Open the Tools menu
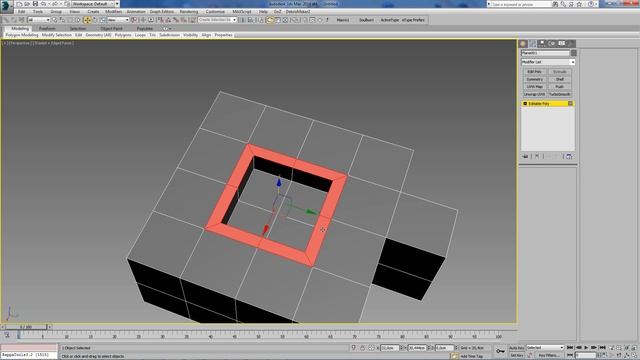 tap(38, 12)
